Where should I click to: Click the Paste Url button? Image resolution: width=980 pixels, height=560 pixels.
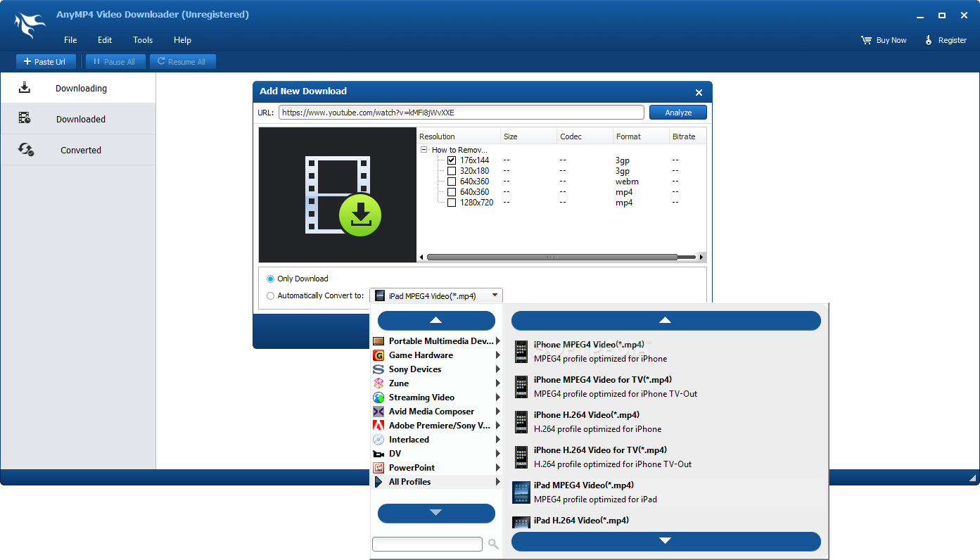pyautogui.click(x=46, y=62)
